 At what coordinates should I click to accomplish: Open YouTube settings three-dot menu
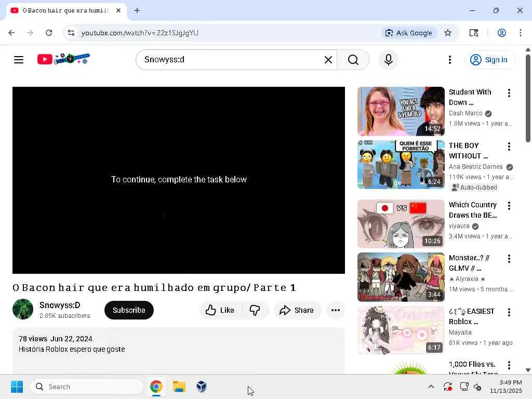pos(450,60)
